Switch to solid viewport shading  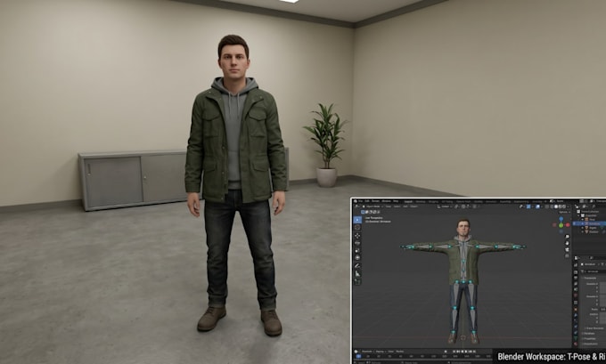coord(556,206)
